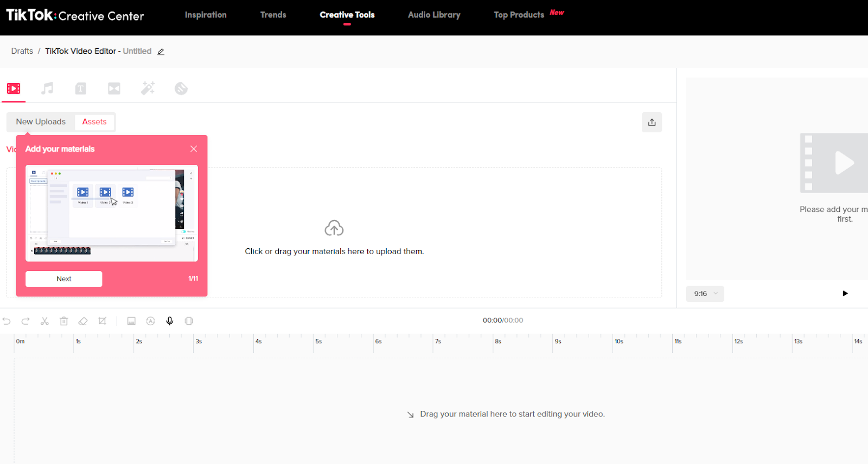Screen dimensions: 868x464
Task: Open the magic wand effects tab
Action: point(148,88)
